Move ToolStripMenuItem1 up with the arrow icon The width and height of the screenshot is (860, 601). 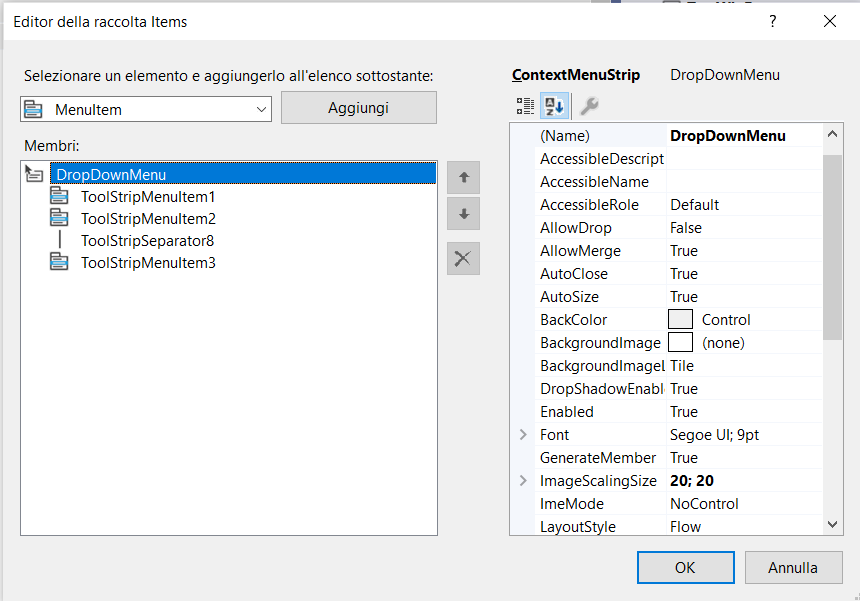pyautogui.click(x=463, y=178)
